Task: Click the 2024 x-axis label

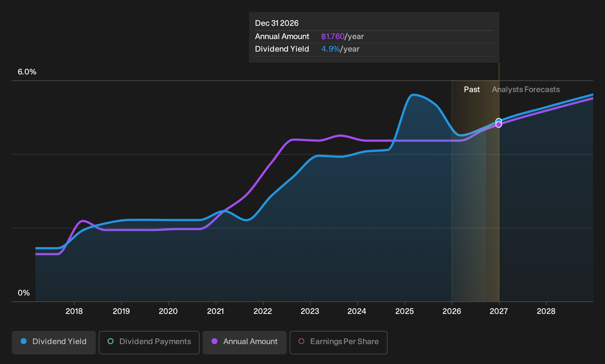Action: coord(357,311)
